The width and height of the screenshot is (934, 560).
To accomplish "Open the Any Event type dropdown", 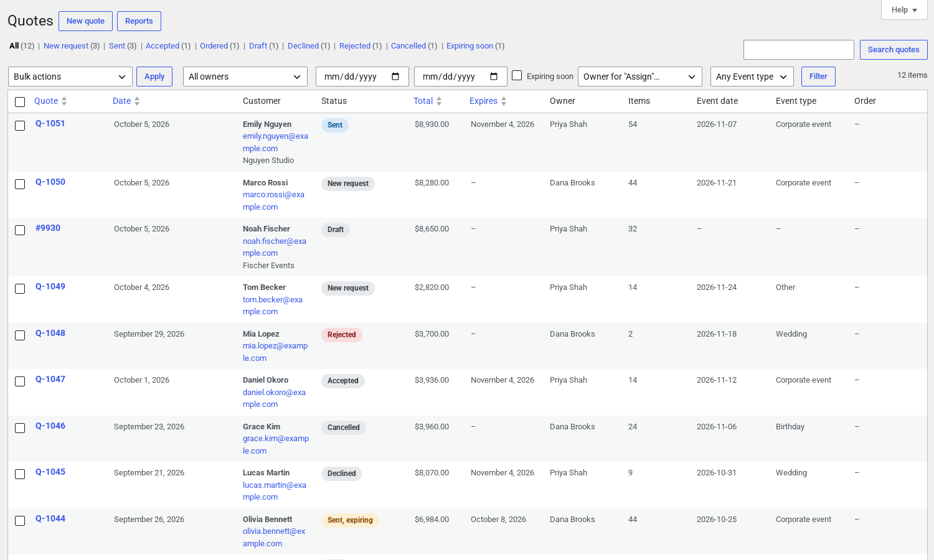I will point(752,77).
